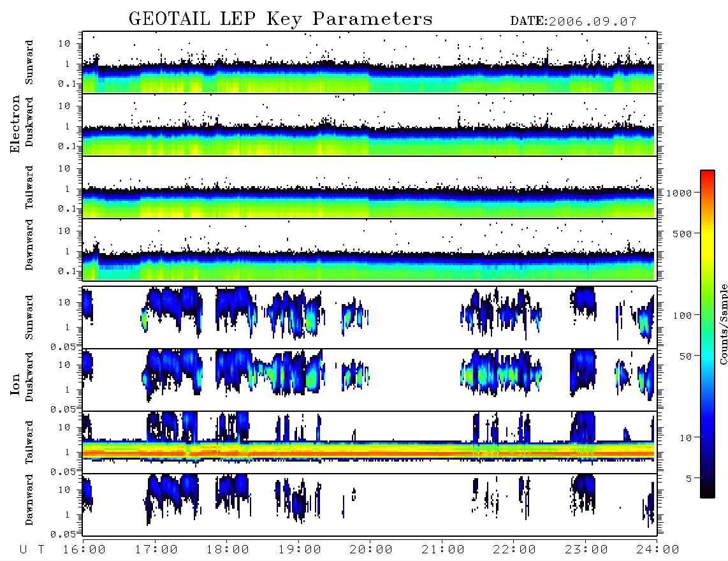Click the "GEOTAIL LEP Key Parameters" title
The width and height of the screenshot is (728, 561).
click(280, 19)
